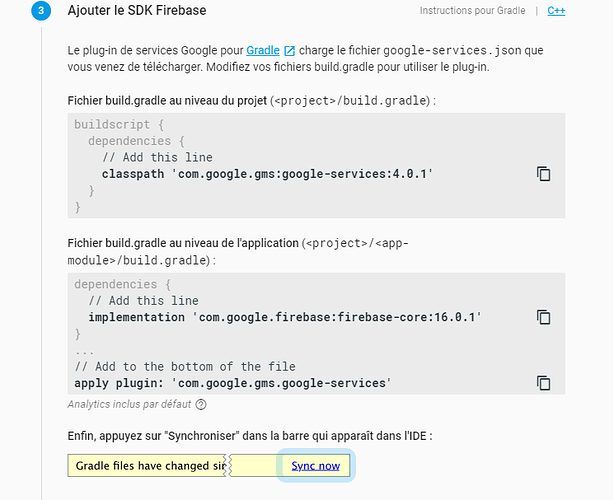The image size is (613, 500).
Task: Click the Ajouter le SDK Firebase heading
Action: pyautogui.click(x=137, y=11)
